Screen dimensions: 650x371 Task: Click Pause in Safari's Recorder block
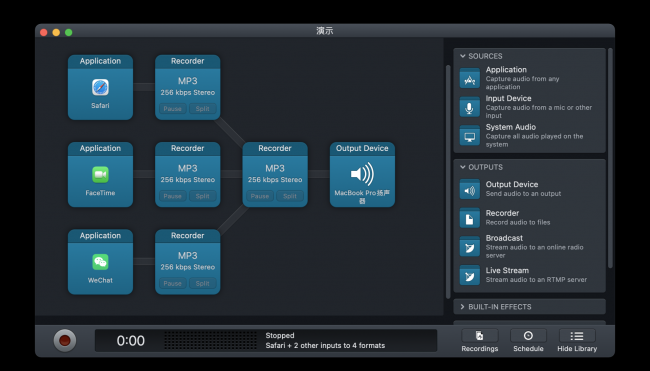[172, 109]
